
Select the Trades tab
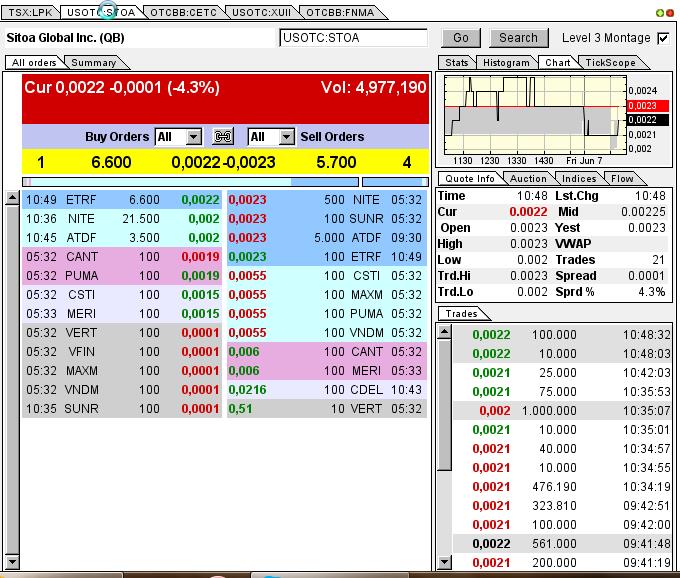click(x=461, y=313)
